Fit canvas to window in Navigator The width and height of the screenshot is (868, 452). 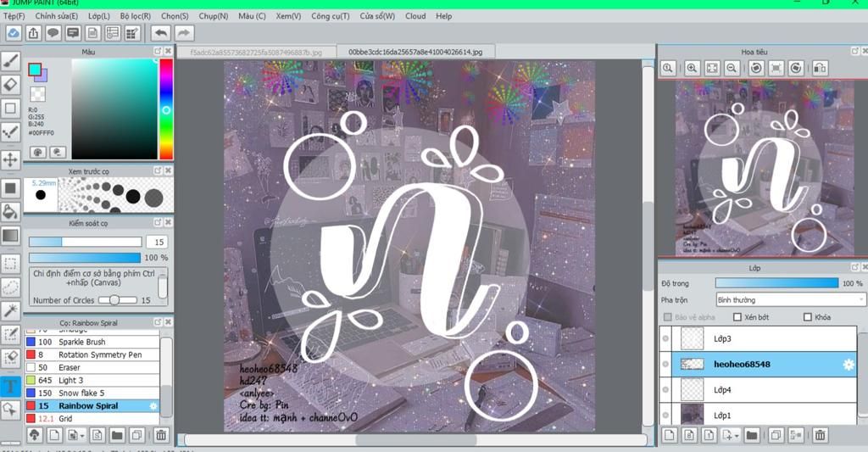(x=712, y=68)
